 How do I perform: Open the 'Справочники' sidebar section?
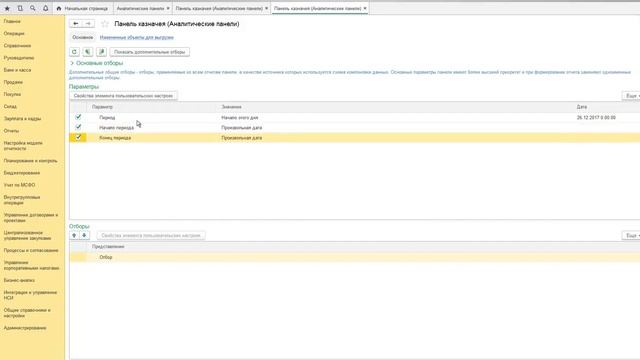tap(18, 46)
